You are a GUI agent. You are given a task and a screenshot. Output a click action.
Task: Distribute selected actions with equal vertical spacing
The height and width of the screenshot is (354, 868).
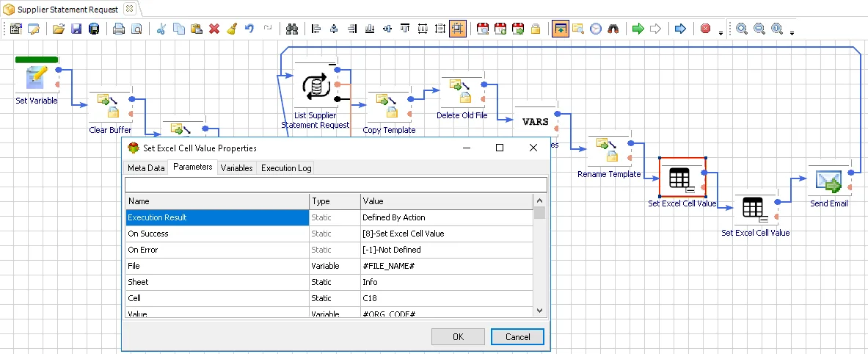[441, 29]
